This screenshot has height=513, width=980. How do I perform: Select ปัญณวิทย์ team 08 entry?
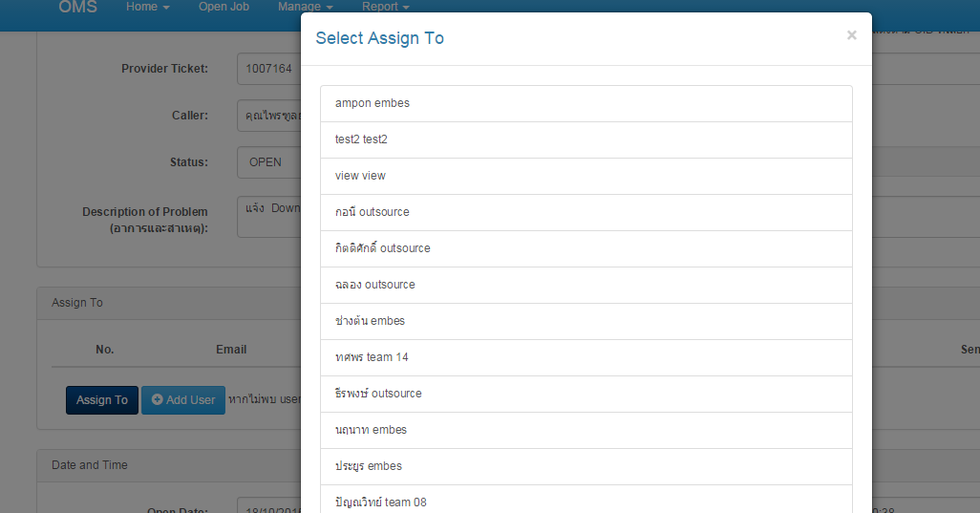click(586, 500)
